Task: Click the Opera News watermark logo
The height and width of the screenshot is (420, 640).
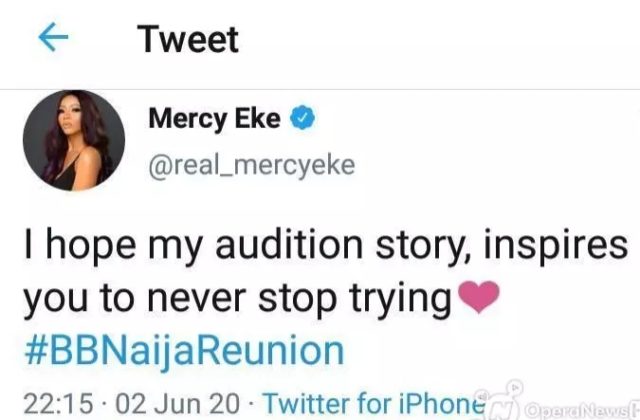Action: pos(502,408)
